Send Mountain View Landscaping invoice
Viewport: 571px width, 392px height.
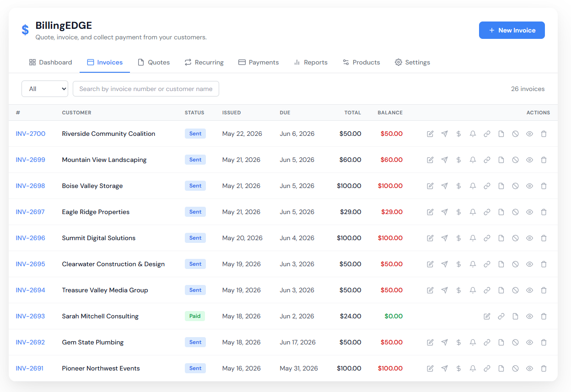(x=444, y=160)
